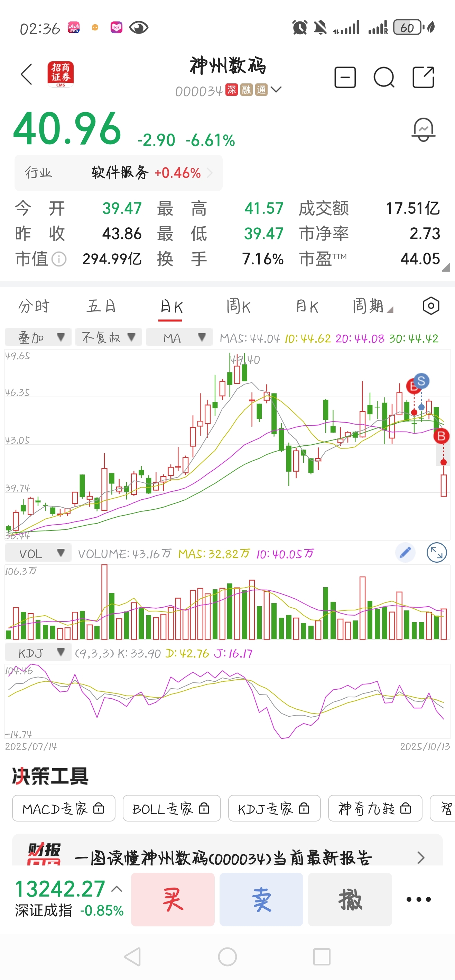Viewport: 455px width, 980px height.
Task: Open the 不复权 adjustment dropdown
Action: coord(109,337)
